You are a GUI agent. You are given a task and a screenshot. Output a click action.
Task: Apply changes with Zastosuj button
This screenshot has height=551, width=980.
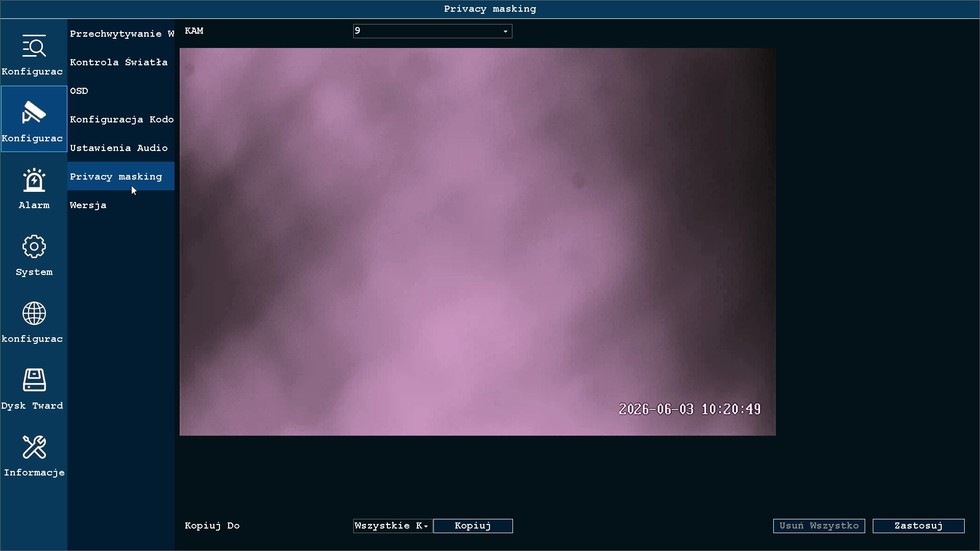(919, 526)
